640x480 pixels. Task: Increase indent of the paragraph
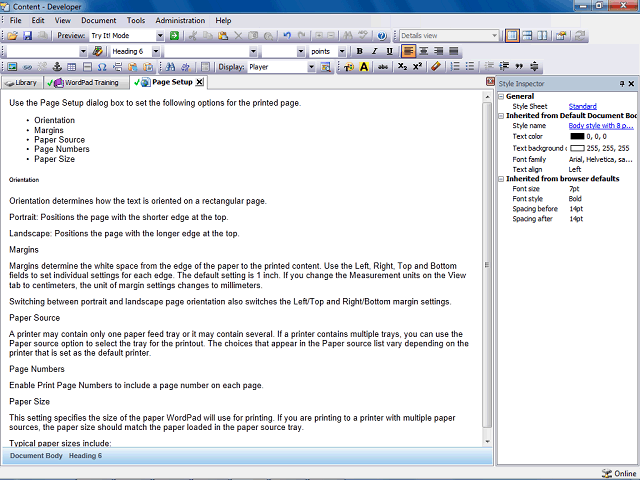point(504,67)
